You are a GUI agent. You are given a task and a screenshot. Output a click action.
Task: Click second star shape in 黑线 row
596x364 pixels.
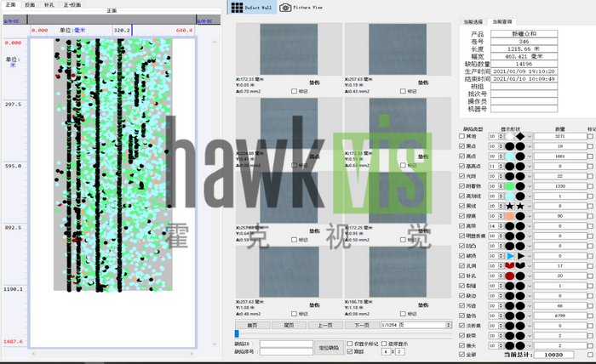pos(520,206)
